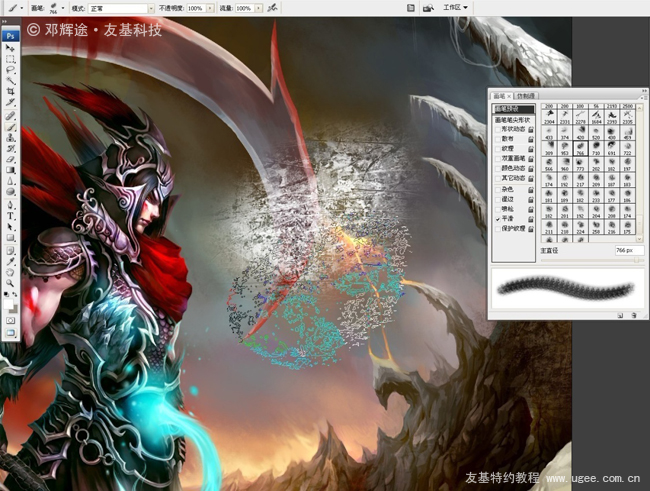Click the default colors icon

point(6,294)
